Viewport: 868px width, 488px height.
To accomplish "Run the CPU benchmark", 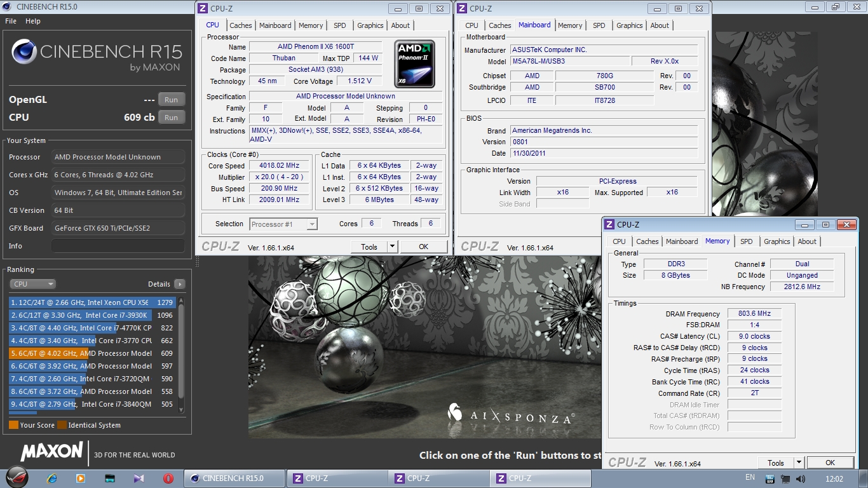I will 172,118.
